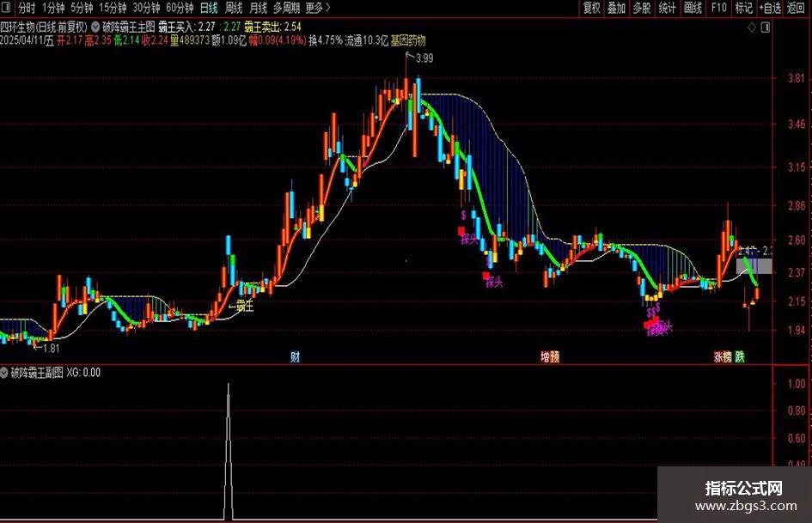
Task: Click the 标记 mark button
Action: tap(744, 8)
